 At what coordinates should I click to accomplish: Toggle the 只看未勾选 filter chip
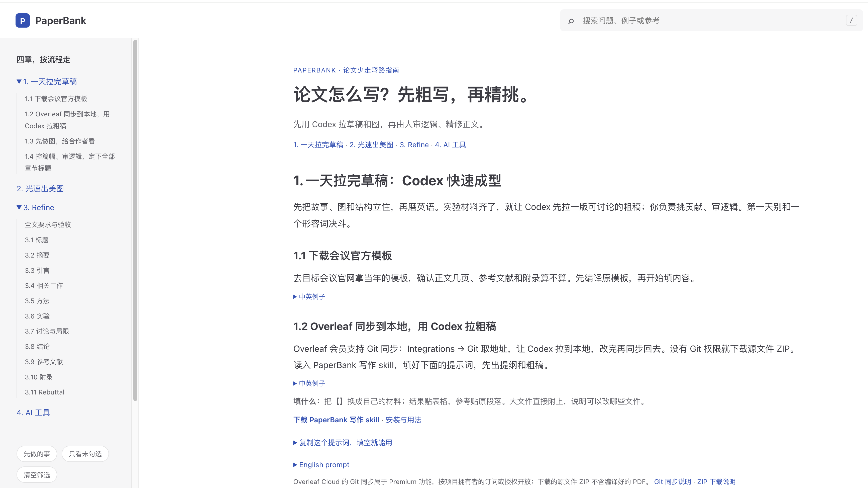pyautogui.click(x=85, y=454)
